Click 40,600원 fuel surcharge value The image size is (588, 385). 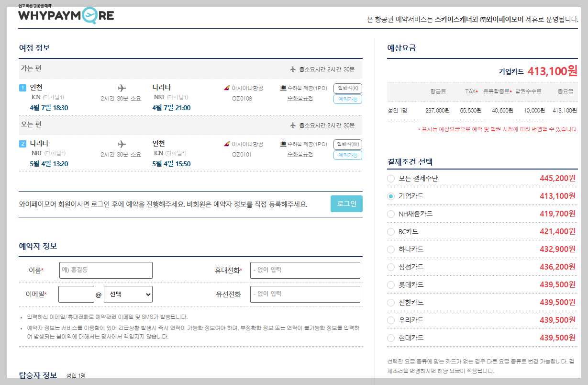pyautogui.click(x=502, y=111)
